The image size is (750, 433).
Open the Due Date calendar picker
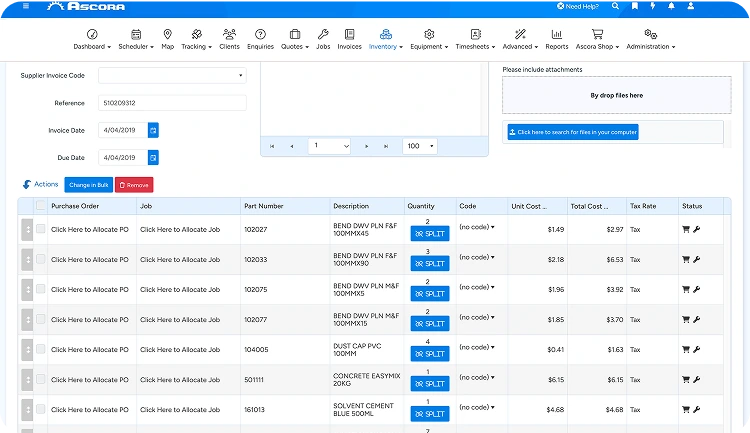tap(153, 157)
